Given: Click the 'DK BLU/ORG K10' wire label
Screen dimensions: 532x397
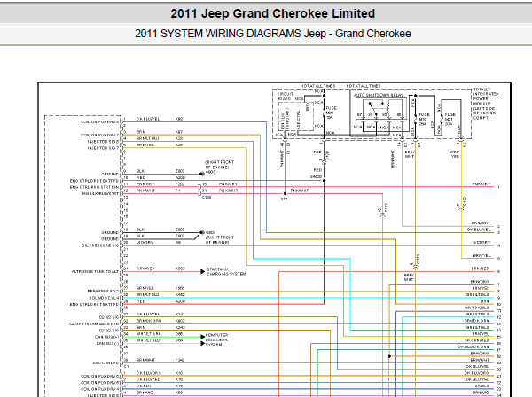Looking at the screenshot, I should pos(160,373).
